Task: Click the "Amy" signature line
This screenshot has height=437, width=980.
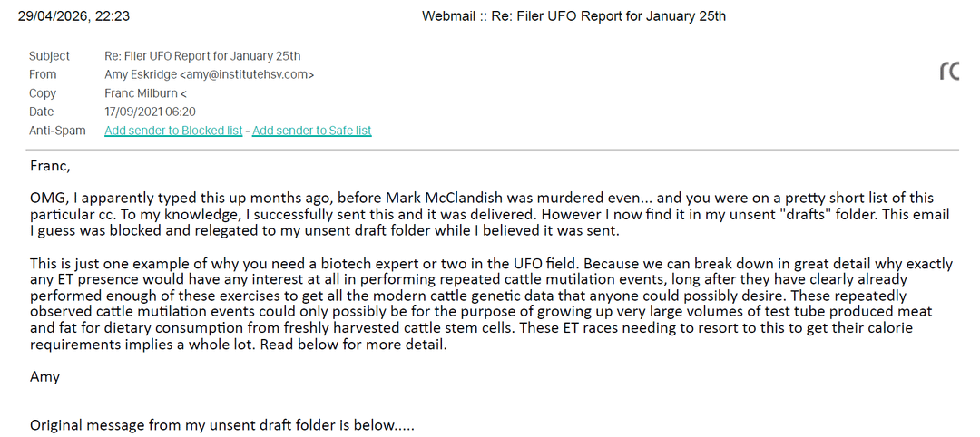Action: [x=44, y=376]
